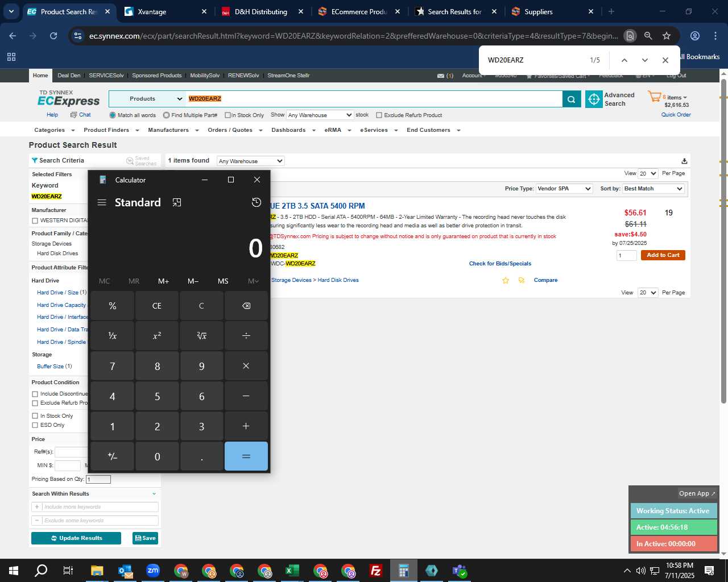728x582 pixels.
Task: Open Any Warehouse dropdown beside items found
Action: [250, 161]
